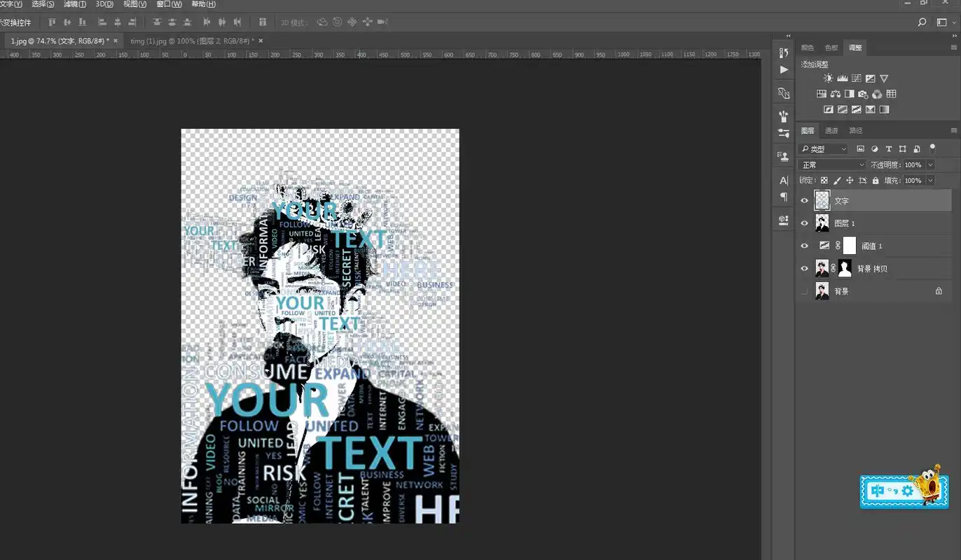Add a Brightness/Contrast adjustment
961x560 pixels.
tap(829, 79)
